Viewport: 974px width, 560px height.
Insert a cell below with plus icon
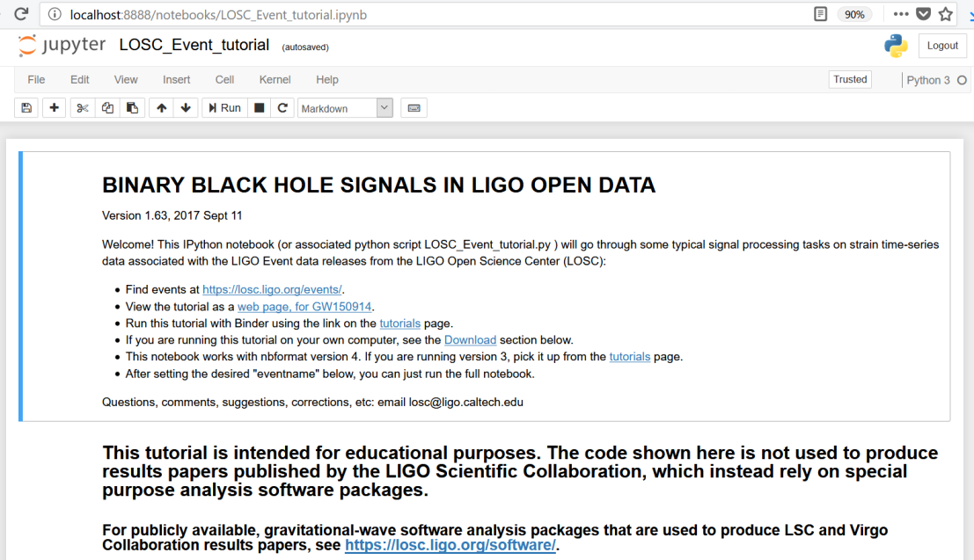55,108
